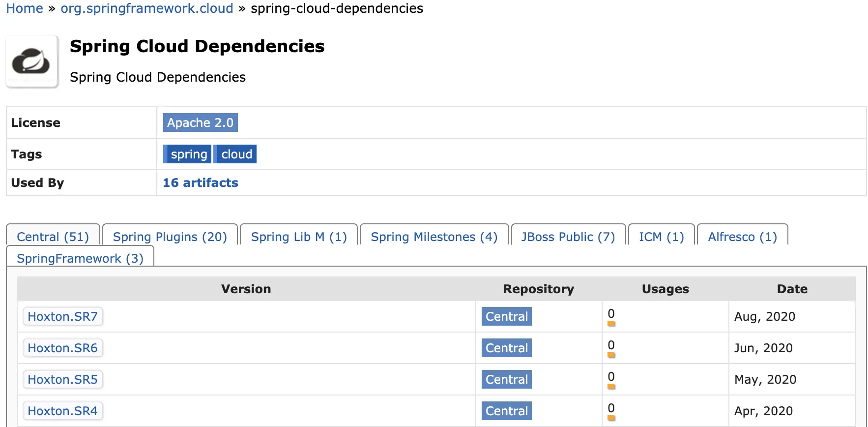Viewport: 868px width, 427px height.
Task: Open version Hoxton.SR4
Action: pyautogui.click(x=63, y=411)
